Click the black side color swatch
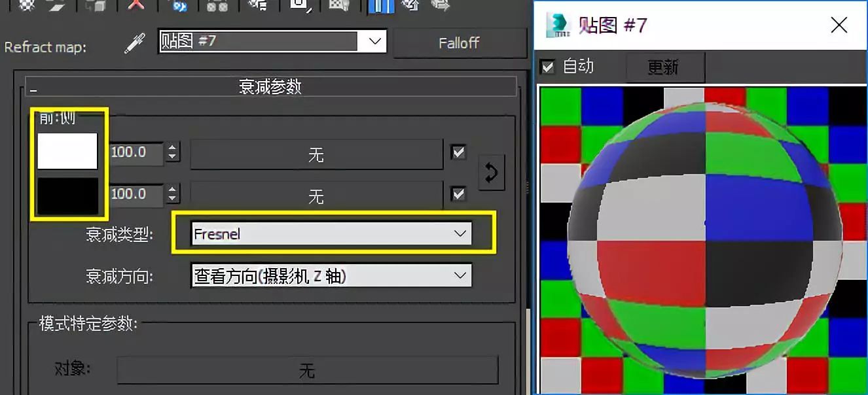868x395 pixels. tap(67, 196)
